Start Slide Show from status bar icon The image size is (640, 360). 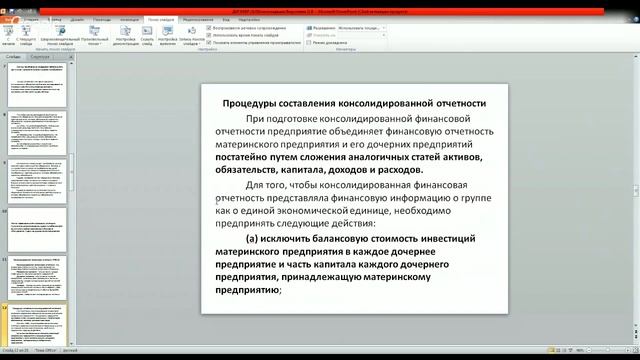(571, 350)
